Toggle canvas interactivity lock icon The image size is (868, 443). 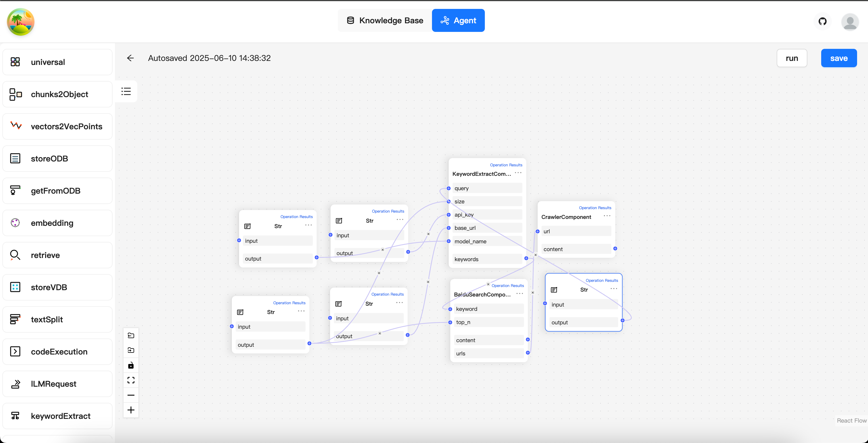131,365
